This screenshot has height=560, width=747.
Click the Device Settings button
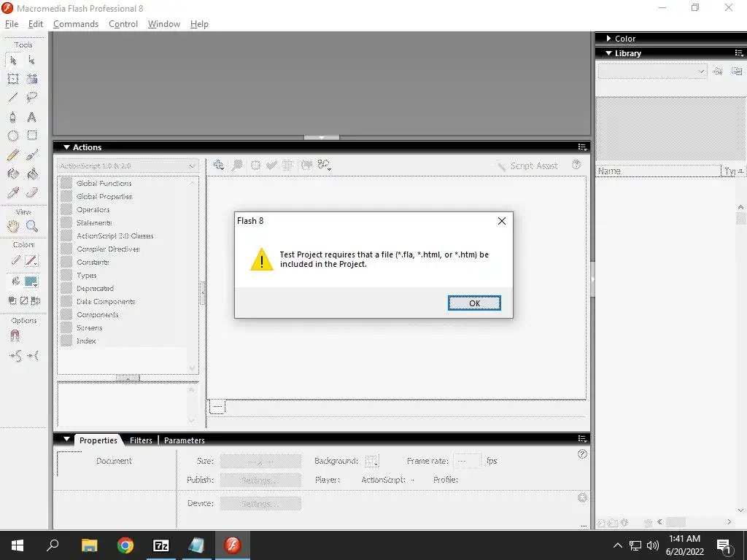260,503
